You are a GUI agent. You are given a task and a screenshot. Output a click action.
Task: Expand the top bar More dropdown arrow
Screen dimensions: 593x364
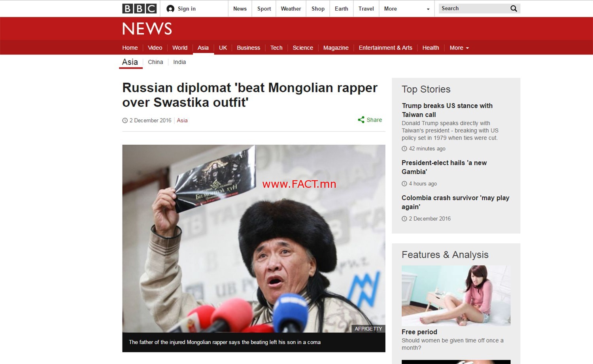[428, 9]
